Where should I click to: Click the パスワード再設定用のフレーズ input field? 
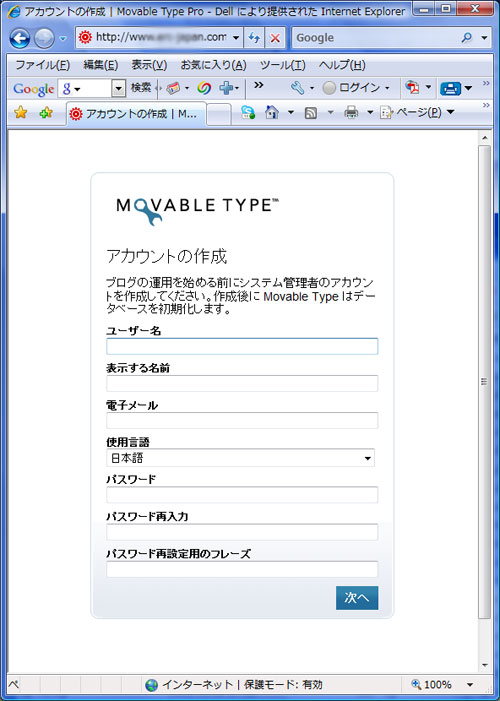coord(242,569)
